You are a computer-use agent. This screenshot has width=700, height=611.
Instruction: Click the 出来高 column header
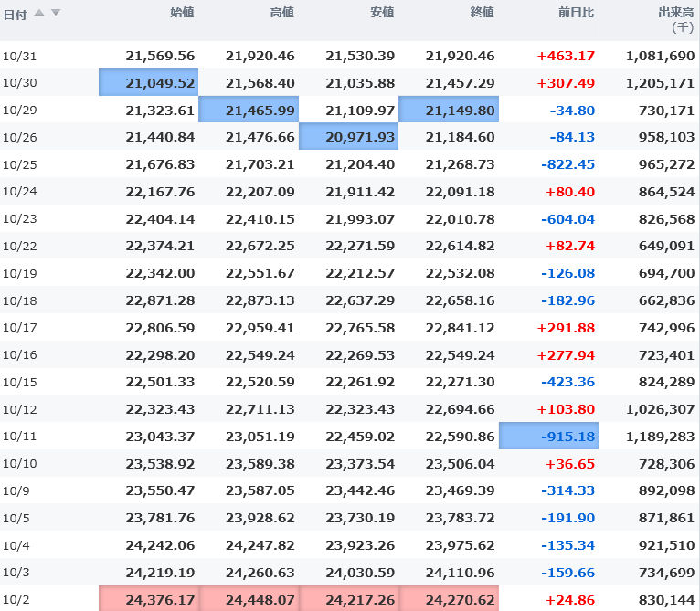click(675, 13)
